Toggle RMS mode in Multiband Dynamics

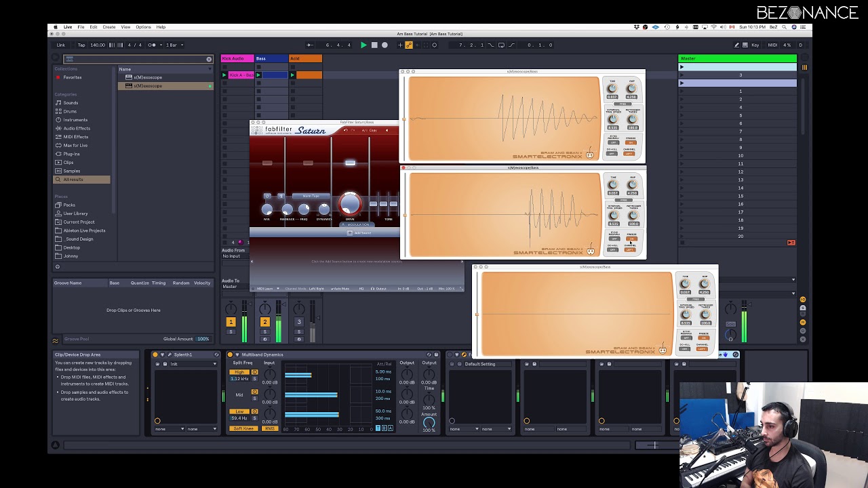point(270,429)
